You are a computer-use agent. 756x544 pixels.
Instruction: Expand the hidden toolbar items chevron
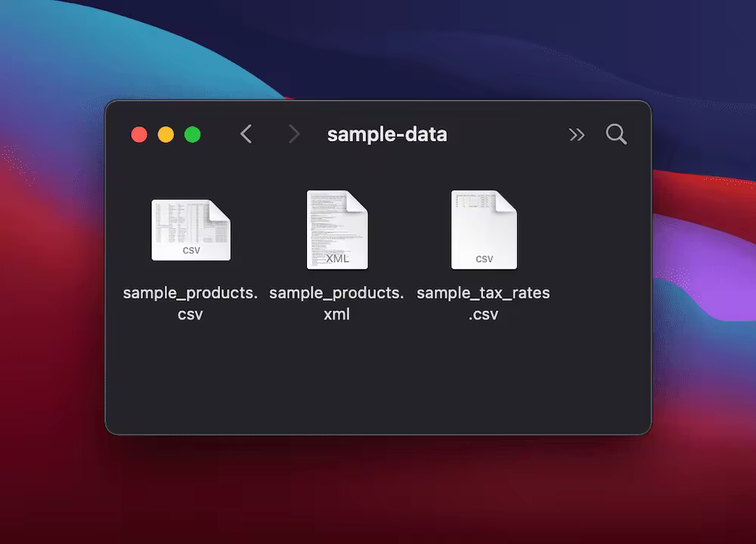point(577,134)
